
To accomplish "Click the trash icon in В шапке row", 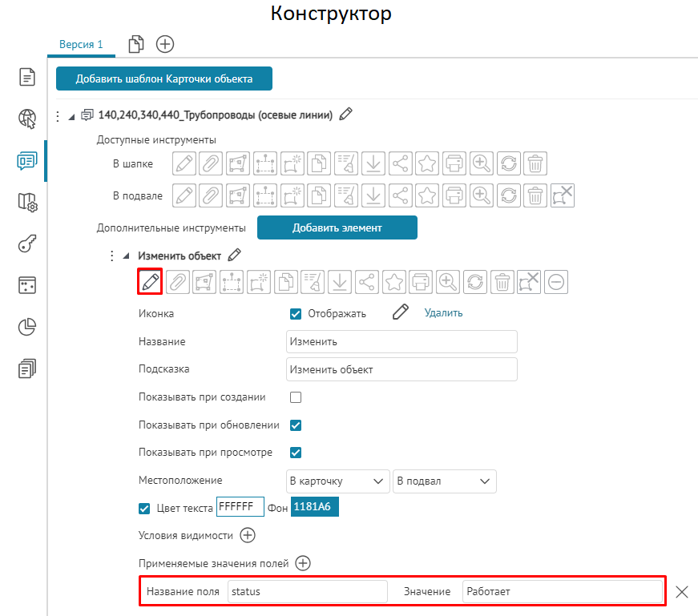I will 535,164.
